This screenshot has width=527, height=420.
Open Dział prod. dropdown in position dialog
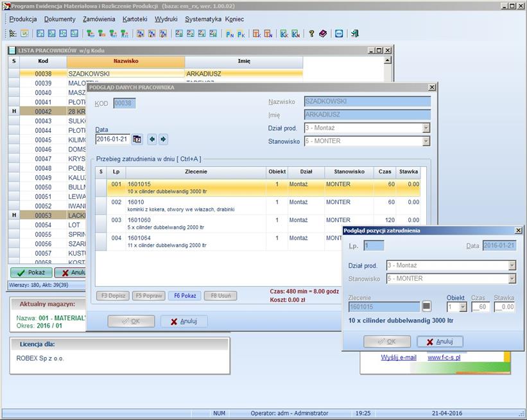pyautogui.click(x=512, y=265)
